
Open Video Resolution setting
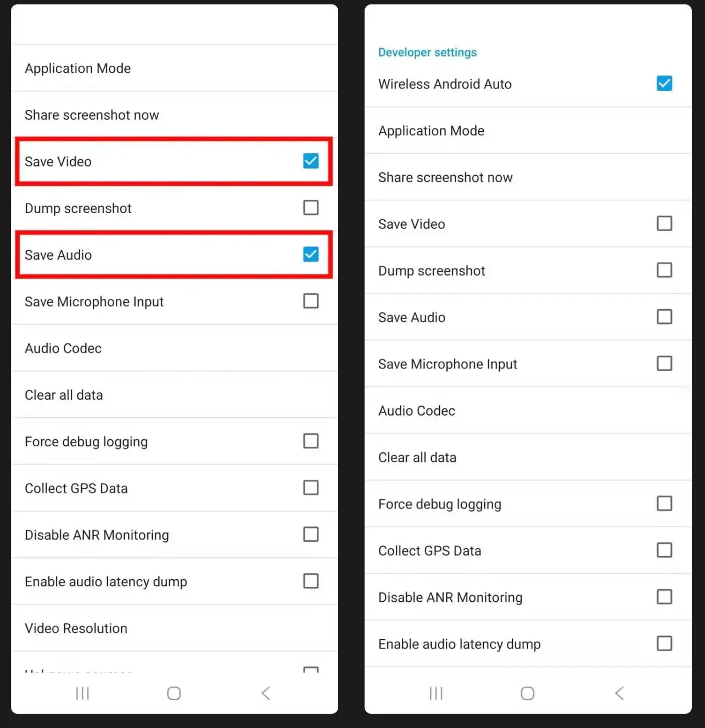click(x=175, y=628)
